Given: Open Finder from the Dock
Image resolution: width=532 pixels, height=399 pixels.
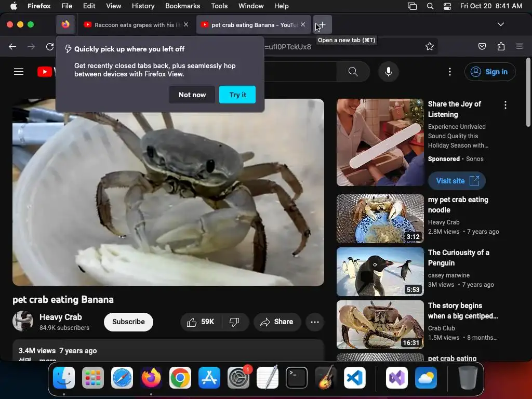Looking at the screenshot, I should click(64, 377).
